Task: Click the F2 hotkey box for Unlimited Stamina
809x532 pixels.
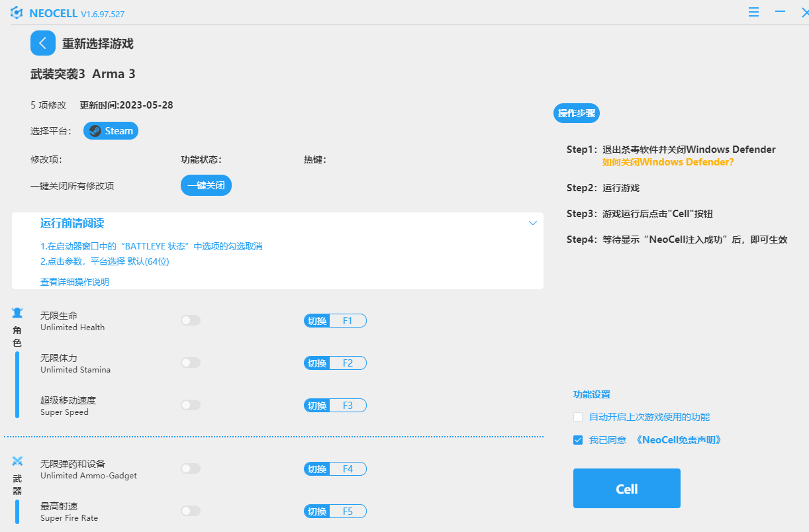Action: [x=348, y=363]
